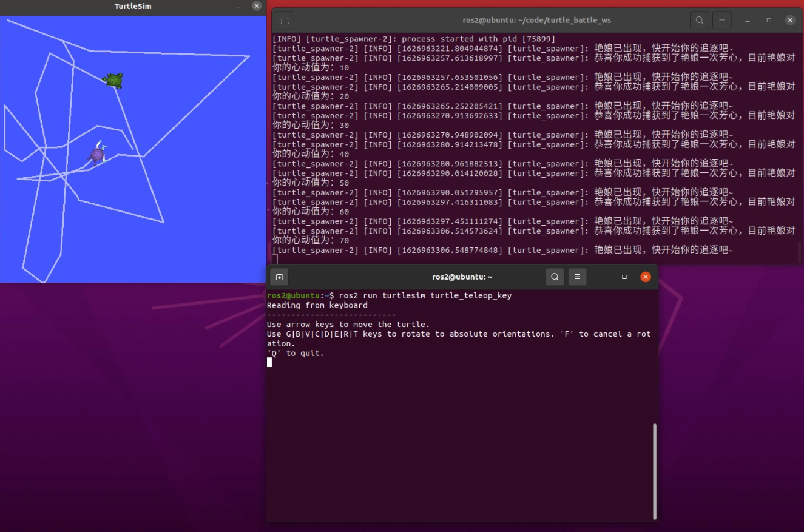Viewport: 804px width, 532px height.
Task: Click the turtle_battle_ws terminal title text
Action: tap(536, 21)
